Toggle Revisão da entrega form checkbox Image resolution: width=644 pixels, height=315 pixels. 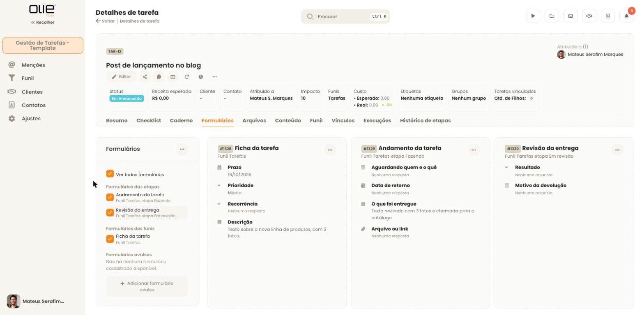110,213
